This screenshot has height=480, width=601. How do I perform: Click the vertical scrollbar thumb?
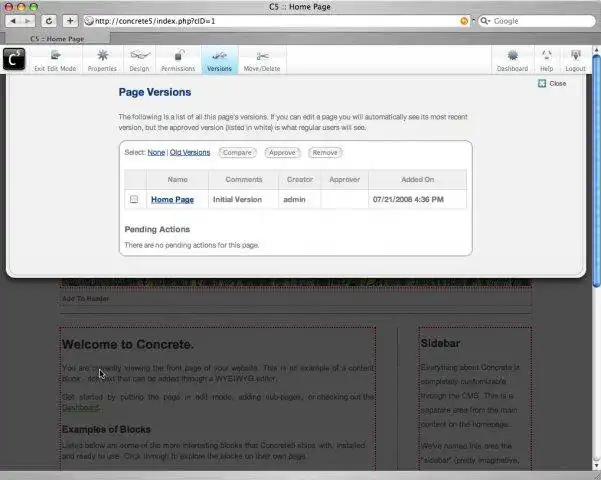[597, 171]
